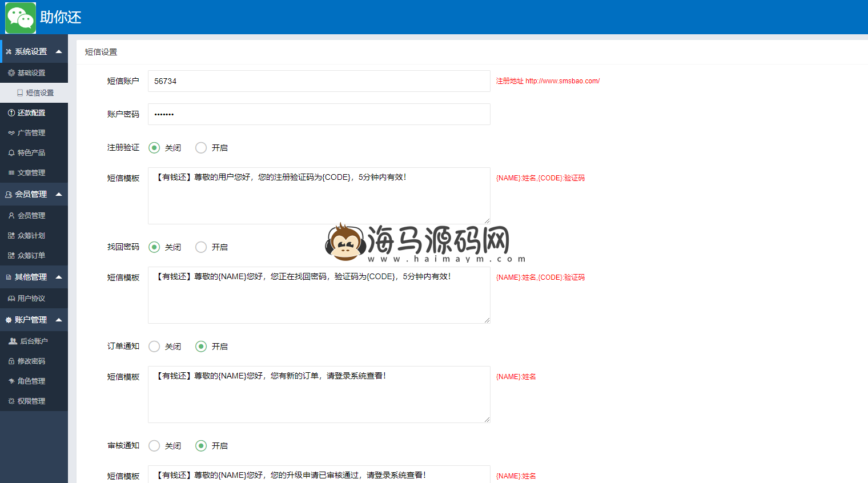Enable 注册验证 by selecting 开启
The width and height of the screenshot is (868, 483).
[201, 148]
